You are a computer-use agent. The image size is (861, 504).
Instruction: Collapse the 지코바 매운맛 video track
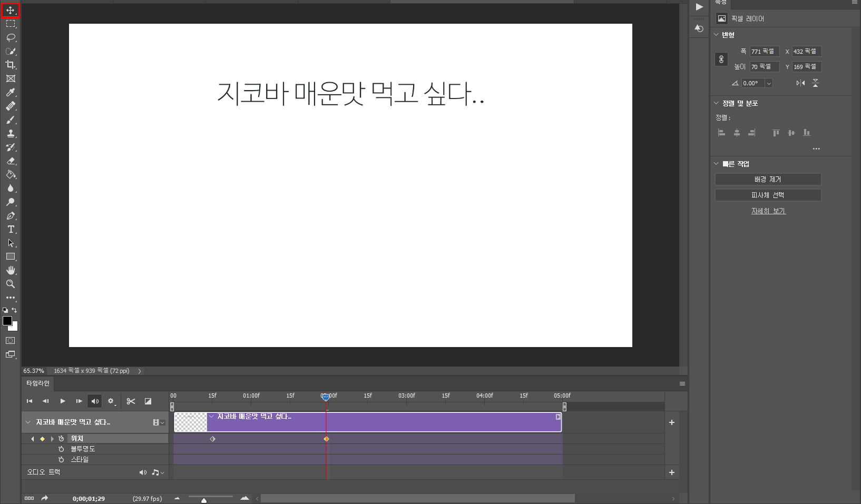click(28, 422)
